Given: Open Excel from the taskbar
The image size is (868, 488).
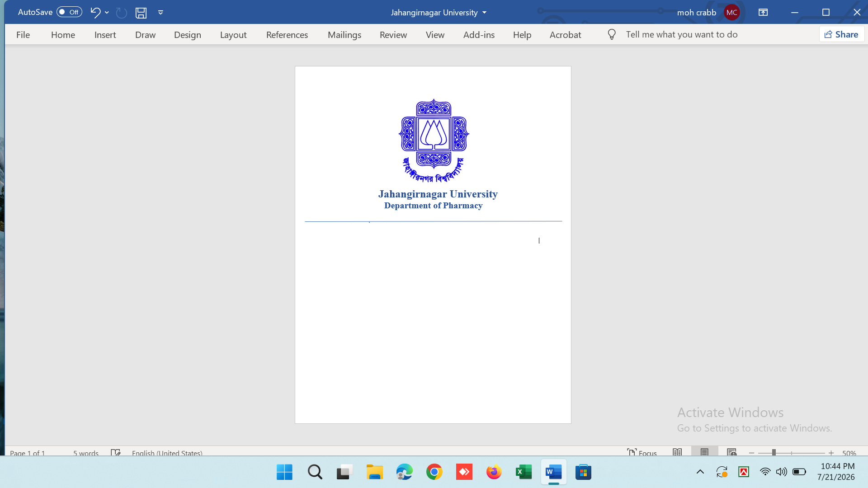Looking at the screenshot, I should (x=524, y=472).
